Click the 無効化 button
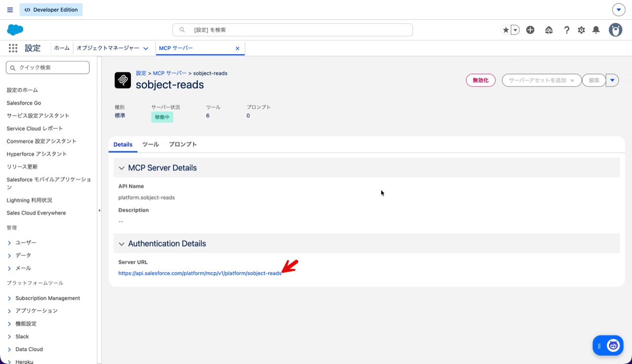Image resolution: width=632 pixels, height=364 pixels. tap(480, 80)
